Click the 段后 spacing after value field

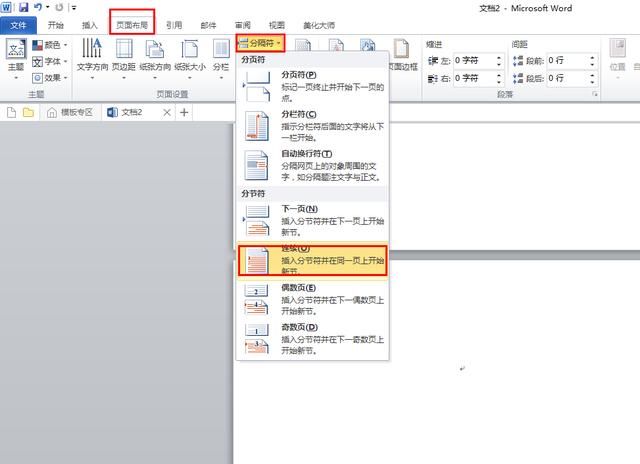(568, 78)
